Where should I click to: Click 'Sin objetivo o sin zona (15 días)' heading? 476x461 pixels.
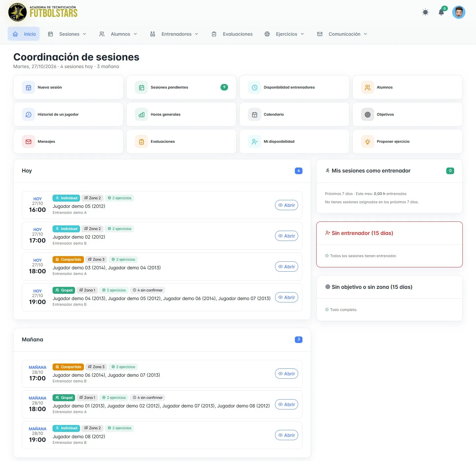[x=372, y=287]
